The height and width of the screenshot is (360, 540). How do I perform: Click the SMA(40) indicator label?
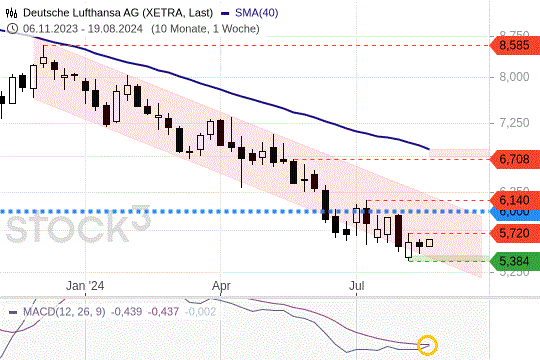(257, 13)
